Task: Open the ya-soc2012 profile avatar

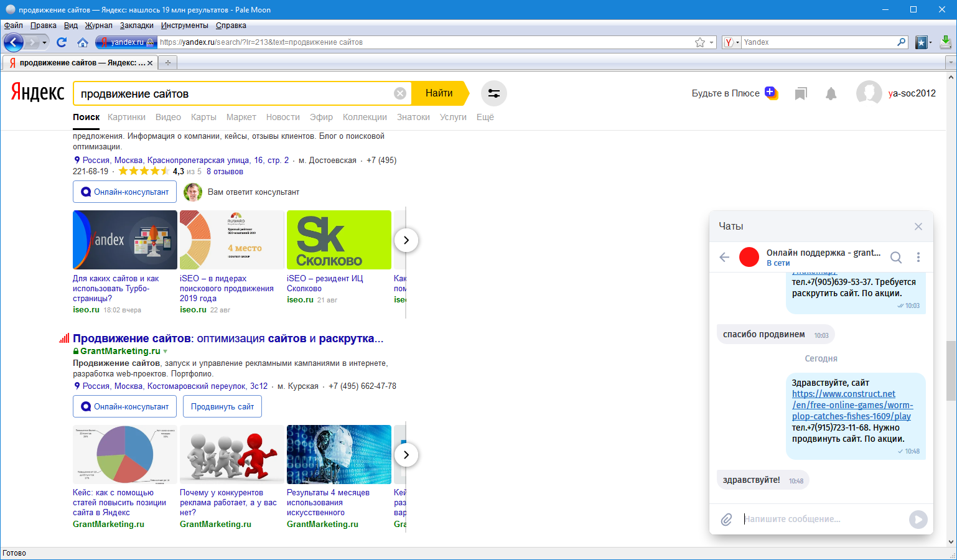Action: coord(869,93)
